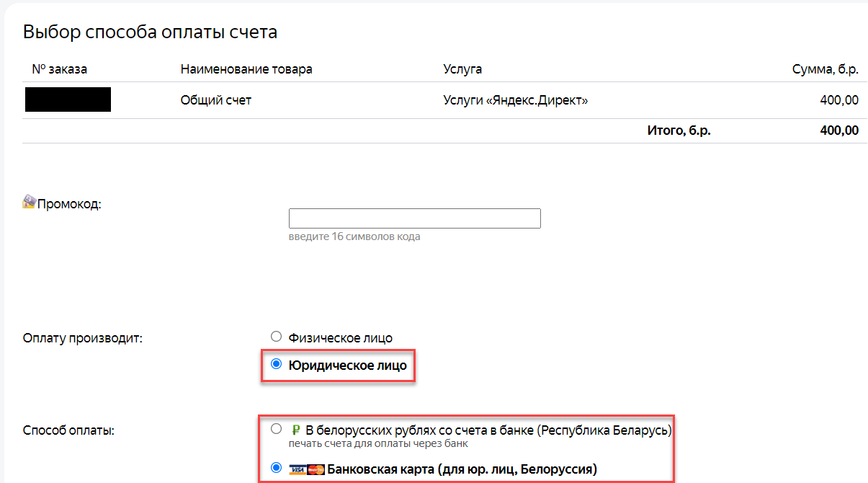Click the promo code gift icon
868x483 pixels.
pyautogui.click(x=30, y=201)
